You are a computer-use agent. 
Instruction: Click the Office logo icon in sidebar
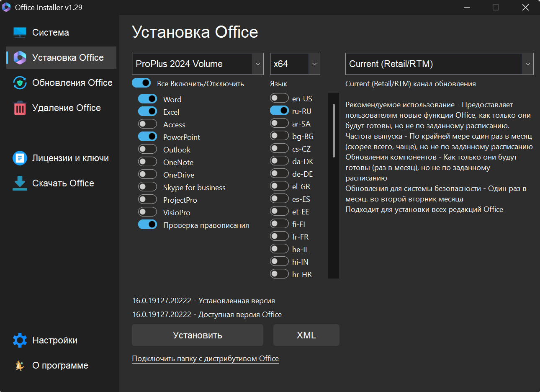20,58
